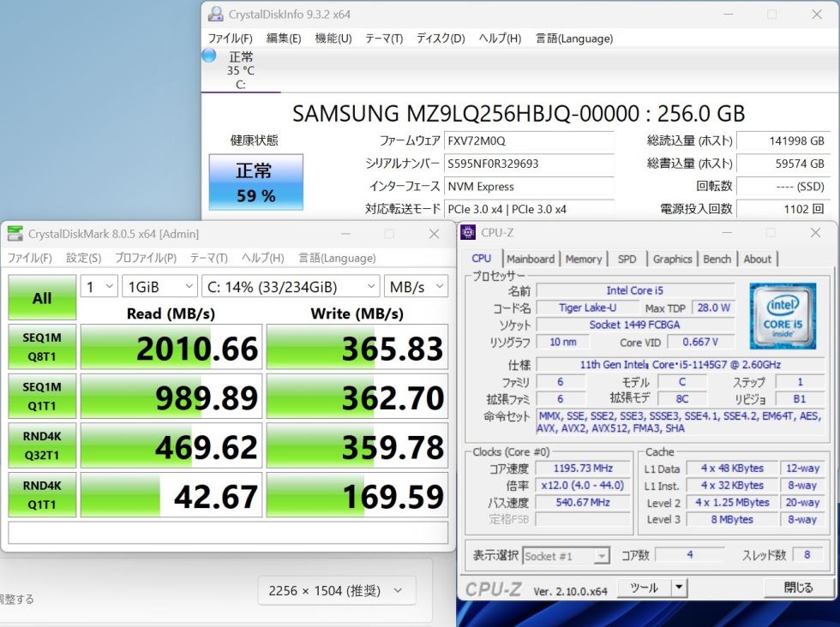Viewport: 840px width, 627px height.
Task: Switch to the Bench tab
Action: [717, 260]
